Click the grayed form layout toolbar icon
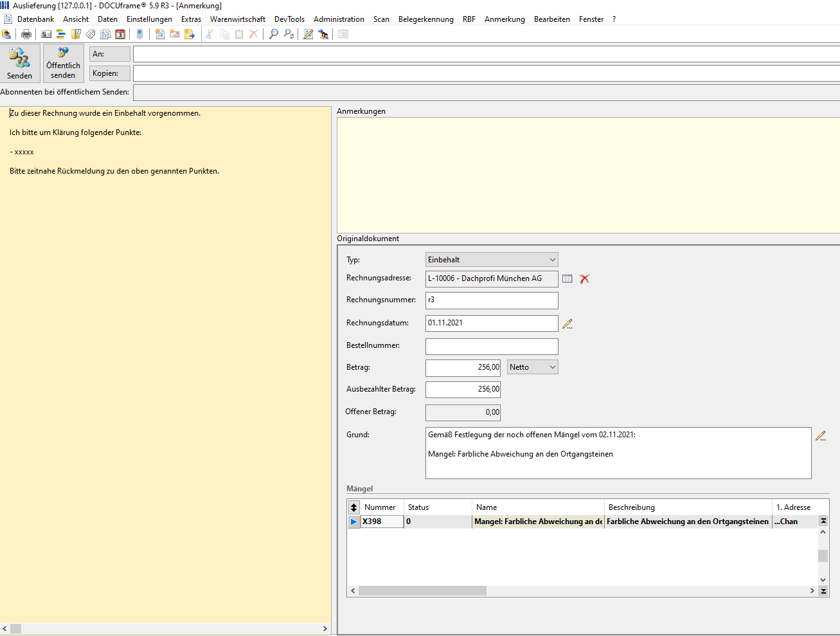Viewport: 840px width, 636px height. (x=343, y=34)
